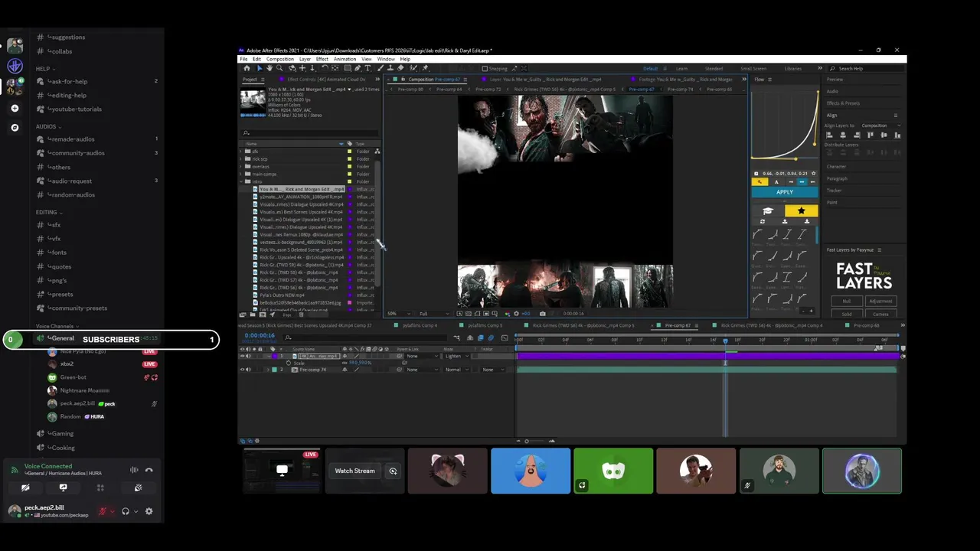Expand the sfx folder
This screenshot has height=551, width=980.
pyautogui.click(x=240, y=152)
